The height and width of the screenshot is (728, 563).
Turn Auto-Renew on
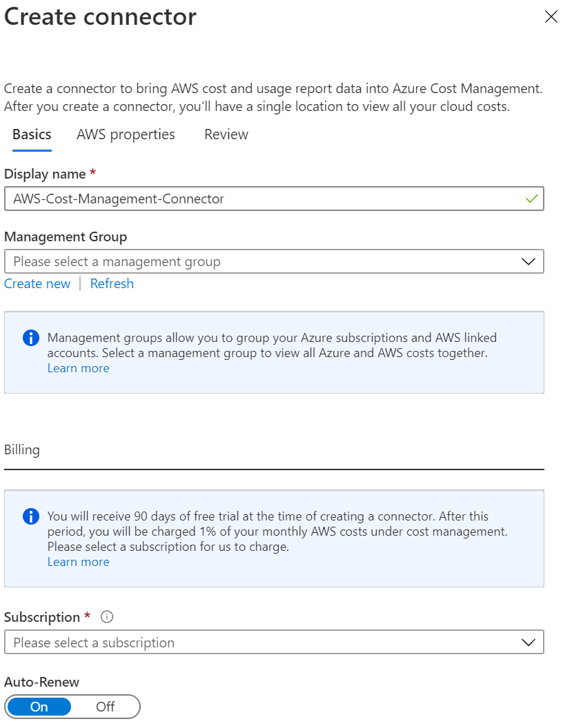(x=39, y=707)
